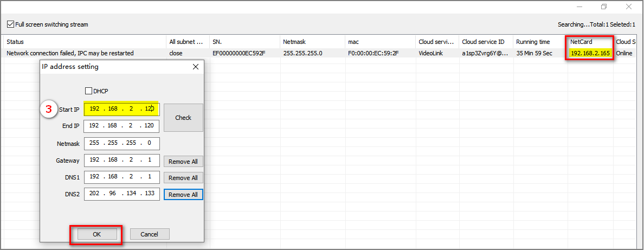Click the Start IP address field
Screen dimensions: 644x250
pos(122,109)
